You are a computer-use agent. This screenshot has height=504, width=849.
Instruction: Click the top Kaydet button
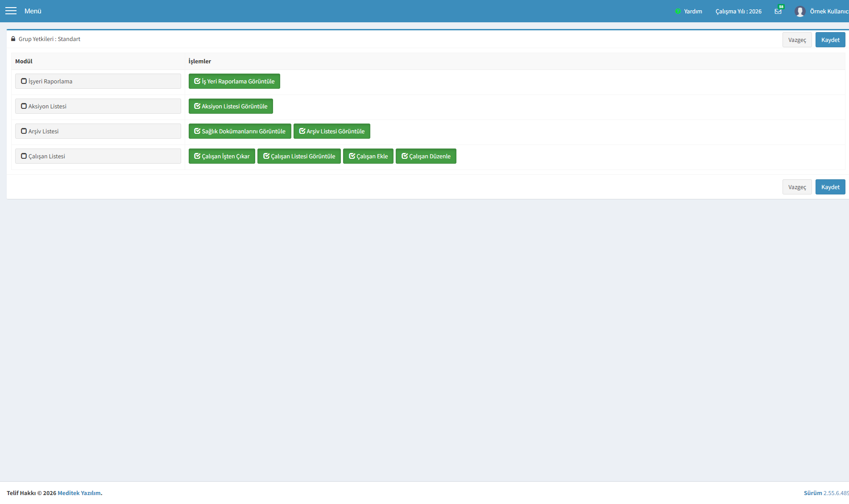point(830,40)
